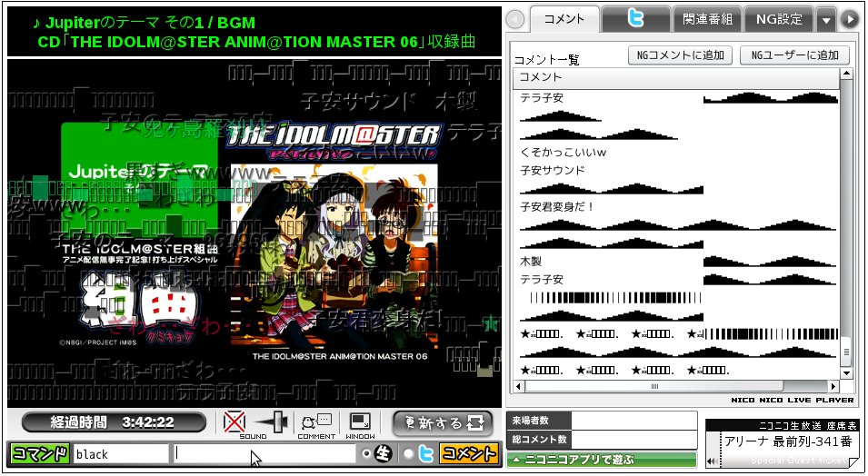Click the comment list scroll-down arrow
Image resolution: width=868 pixels, height=476 pixels.
(846, 373)
